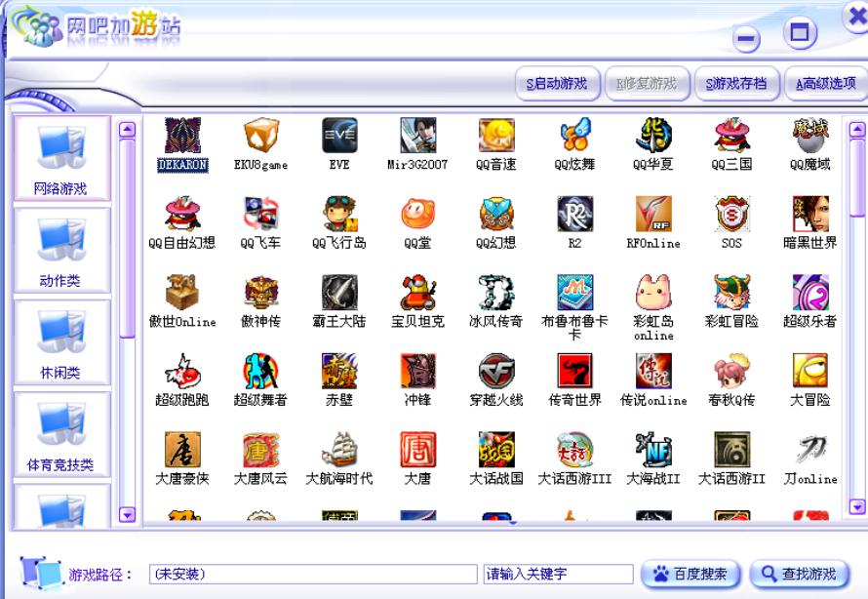Switch to the 网络游戏 category
The image size is (868, 599).
point(61,159)
